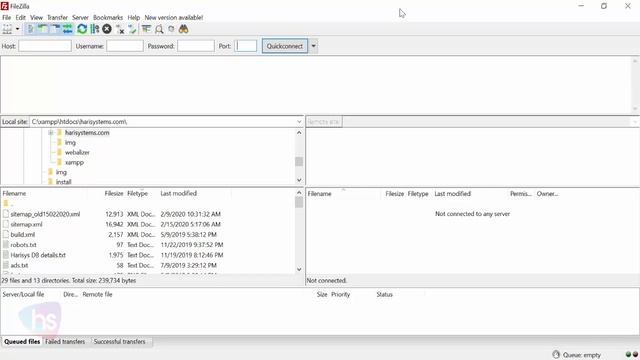Screen dimensions: 640x360
Task: Open the Site Manager icon
Action: click(x=7, y=29)
